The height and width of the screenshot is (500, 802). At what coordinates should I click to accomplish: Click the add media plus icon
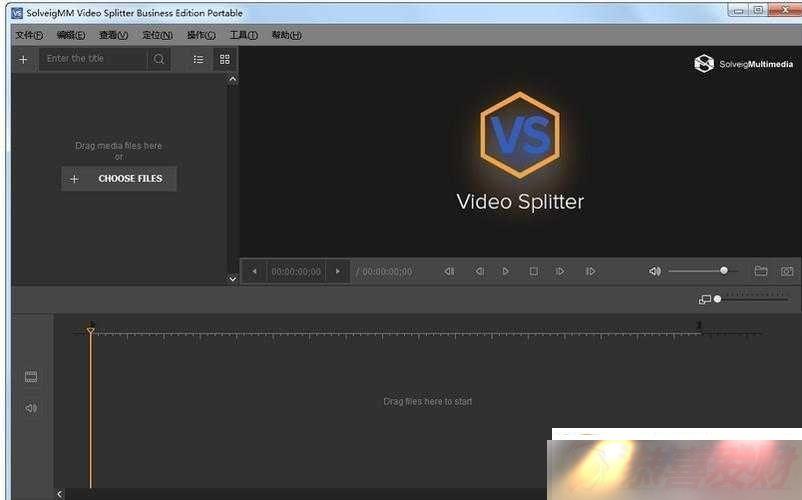click(x=23, y=59)
